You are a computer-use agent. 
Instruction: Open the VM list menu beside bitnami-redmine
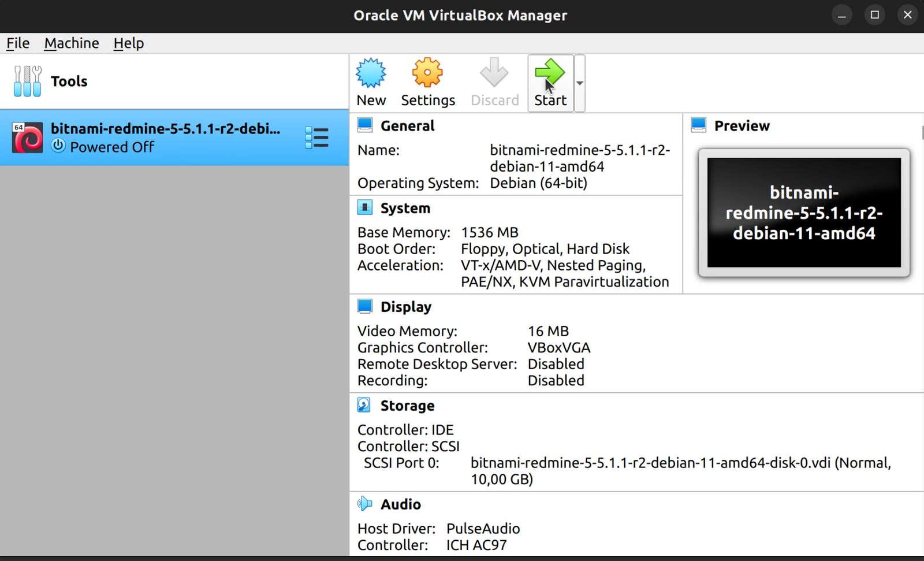(317, 138)
